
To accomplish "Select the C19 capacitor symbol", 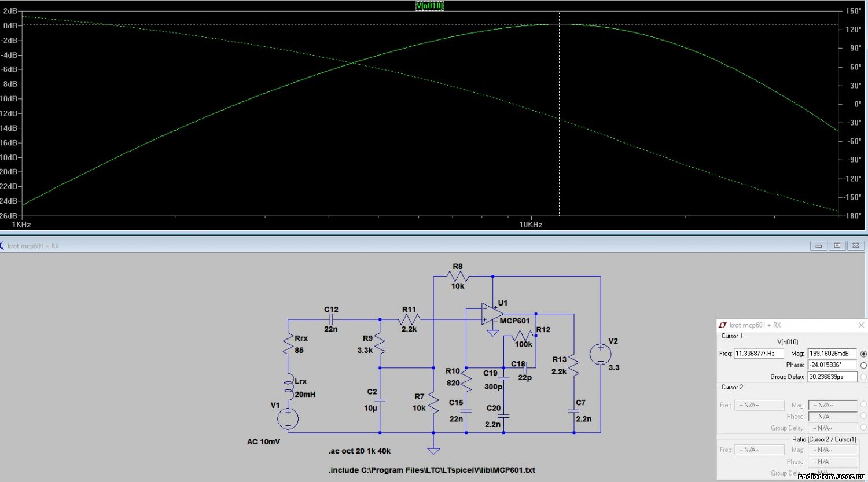I will (504, 377).
